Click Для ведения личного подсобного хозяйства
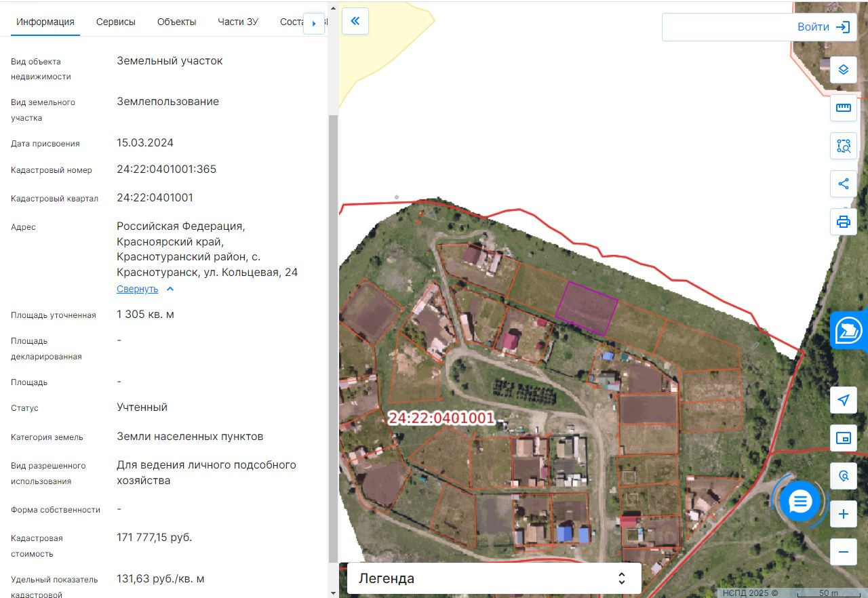Screen dimensions: 868x598 pos(207,473)
